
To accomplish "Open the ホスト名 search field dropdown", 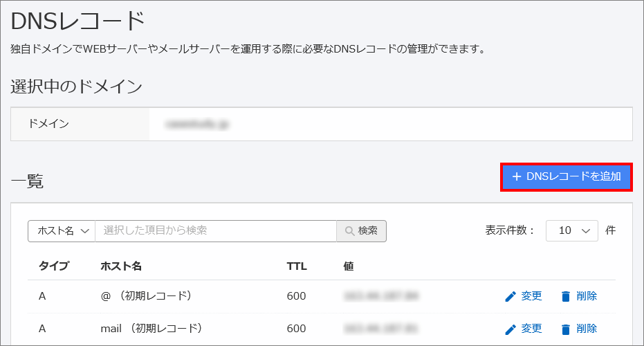I will [62, 231].
